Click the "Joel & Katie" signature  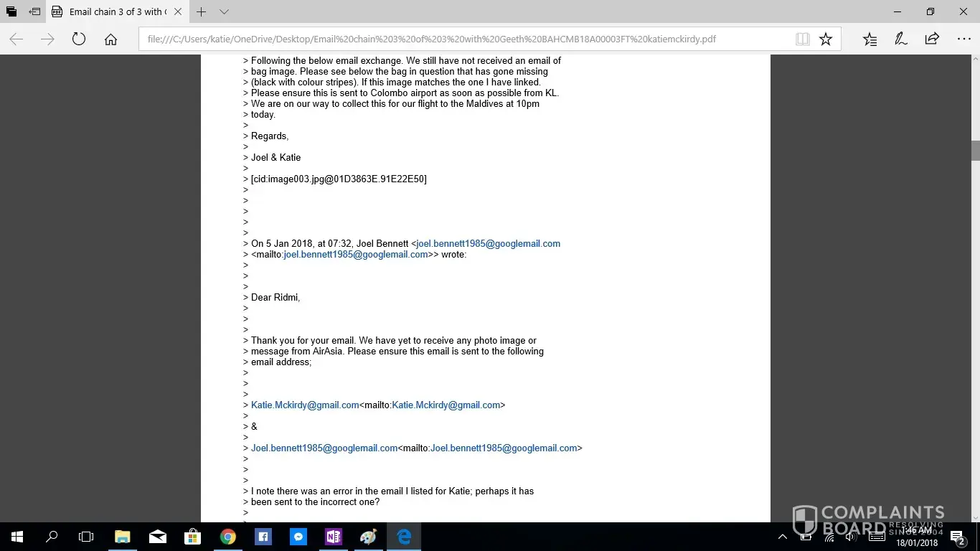click(x=276, y=158)
